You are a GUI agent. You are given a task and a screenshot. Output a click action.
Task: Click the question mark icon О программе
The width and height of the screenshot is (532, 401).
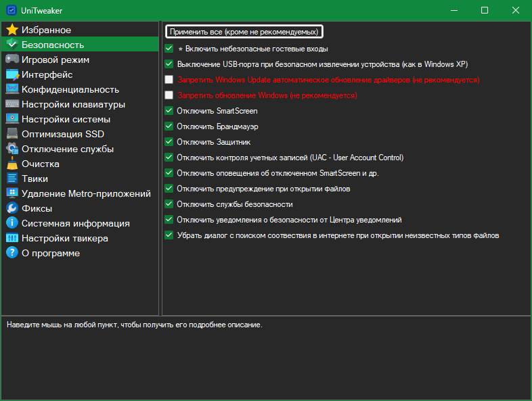click(x=12, y=253)
